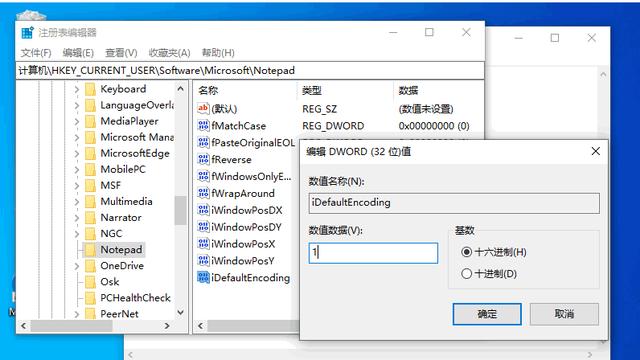Select the PeerNet tree item
Screen dimensions: 640x360
(x=119, y=313)
